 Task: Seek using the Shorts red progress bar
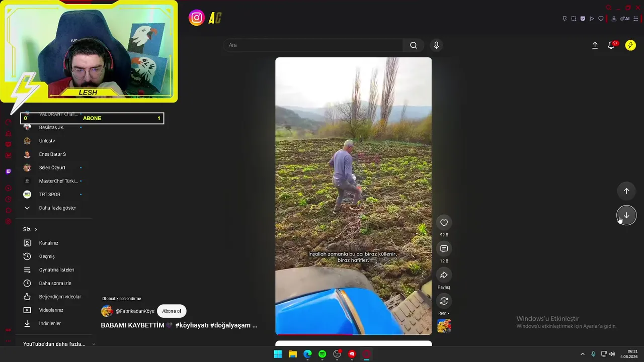point(353,334)
